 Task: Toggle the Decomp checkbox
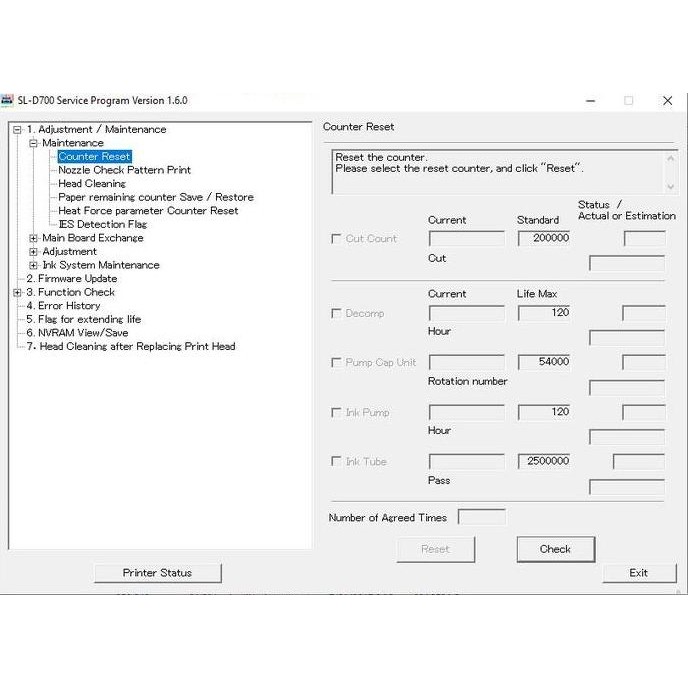(x=336, y=313)
